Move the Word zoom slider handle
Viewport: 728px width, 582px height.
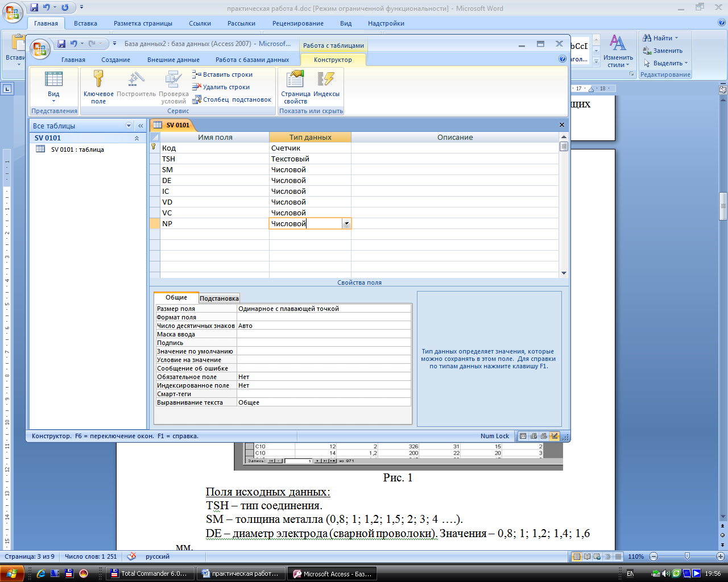pos(687,556)
